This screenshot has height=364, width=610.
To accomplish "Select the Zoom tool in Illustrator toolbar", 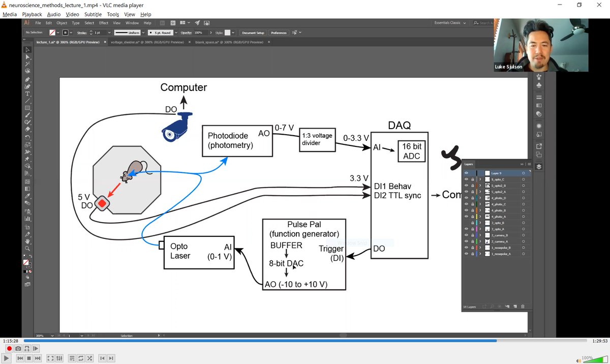I will pyautogui.click(x=27, y=249).
